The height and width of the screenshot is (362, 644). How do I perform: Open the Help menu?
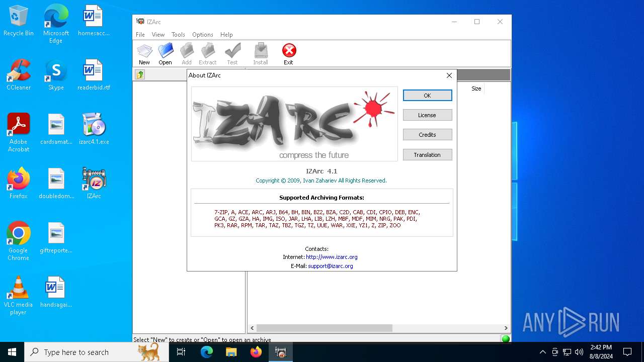[226, 35]
